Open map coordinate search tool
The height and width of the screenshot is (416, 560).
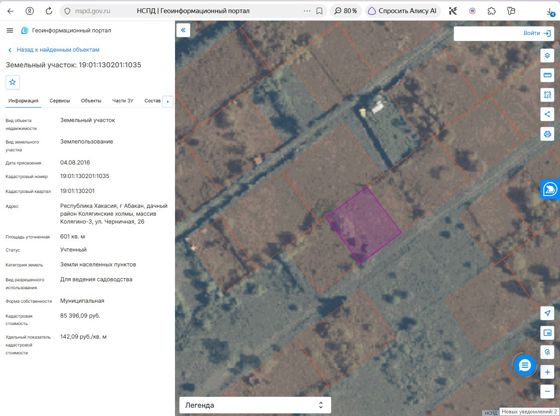tap(547, 352)
